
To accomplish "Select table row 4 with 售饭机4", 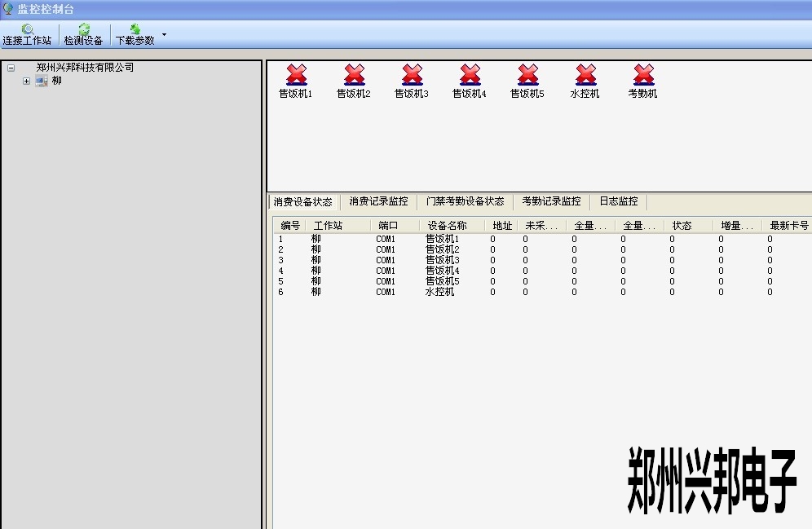I will click(542, 271).
